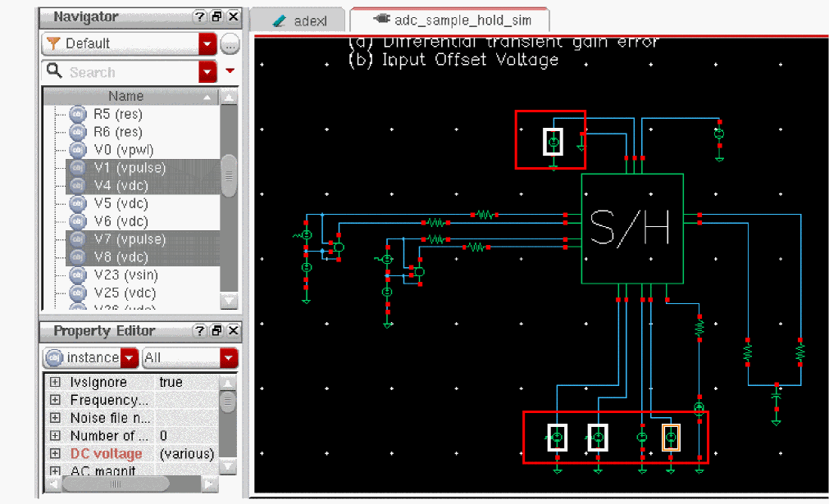Click the filter options ellipsis button
This screenshot has height=504, width=829.
tap(230, 43)
